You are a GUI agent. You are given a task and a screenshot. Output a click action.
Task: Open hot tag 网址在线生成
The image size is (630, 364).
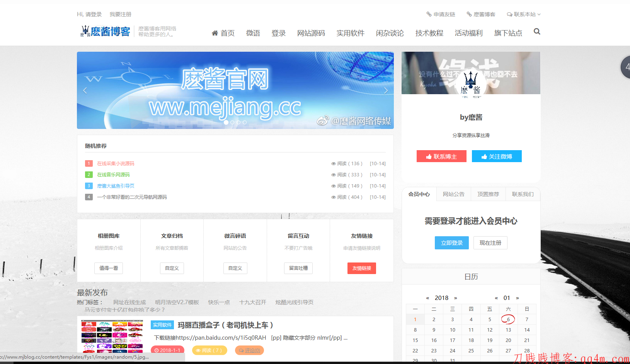pos(129,302)
